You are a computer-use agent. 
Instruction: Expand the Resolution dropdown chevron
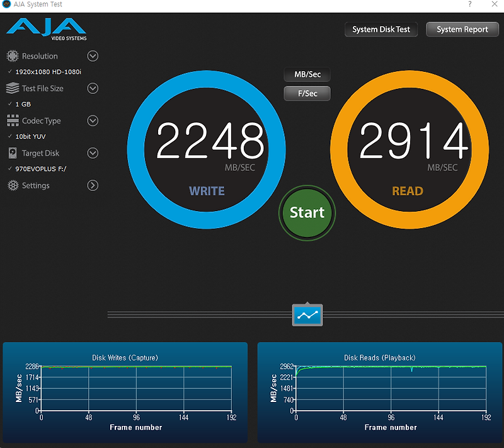tap(93, 56)
